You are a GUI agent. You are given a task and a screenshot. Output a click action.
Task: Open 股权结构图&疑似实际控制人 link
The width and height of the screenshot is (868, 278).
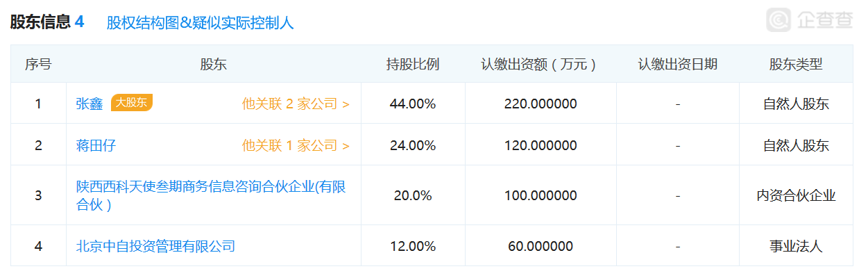coord(200,22)
